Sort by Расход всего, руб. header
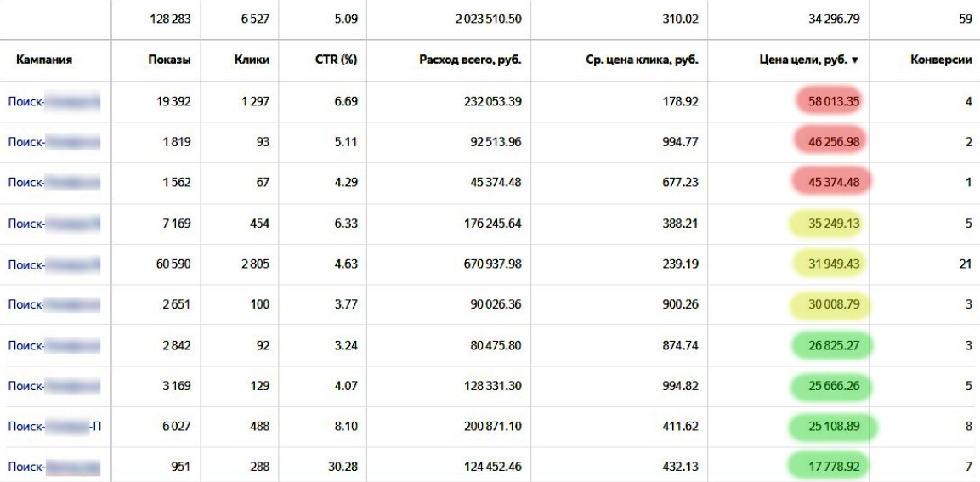The image size is (980, 482). coord(470,60)
